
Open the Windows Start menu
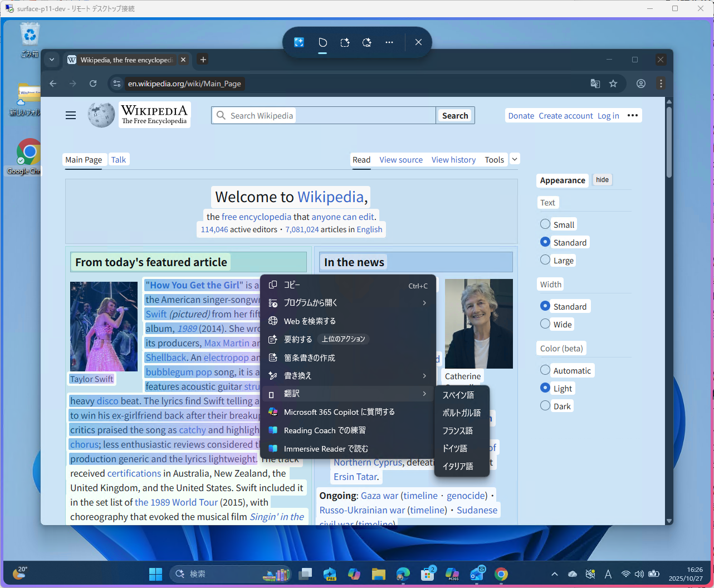pos(156,574)
